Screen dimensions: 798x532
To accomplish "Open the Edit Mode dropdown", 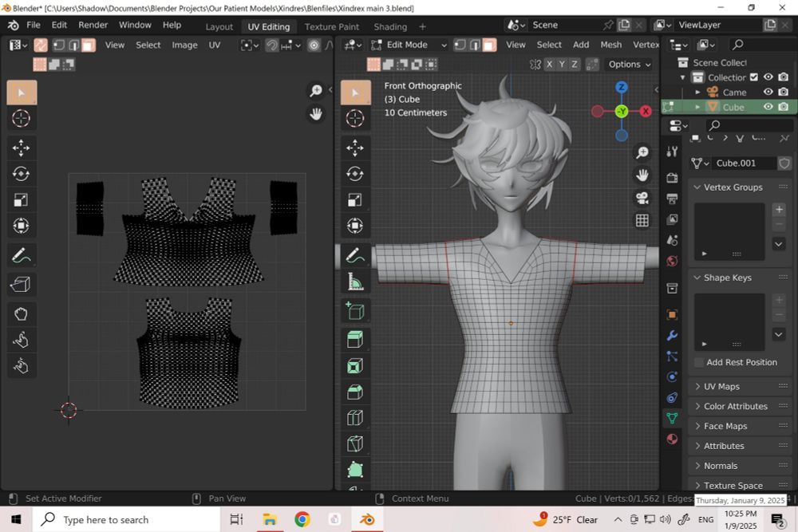I will 408,45.
